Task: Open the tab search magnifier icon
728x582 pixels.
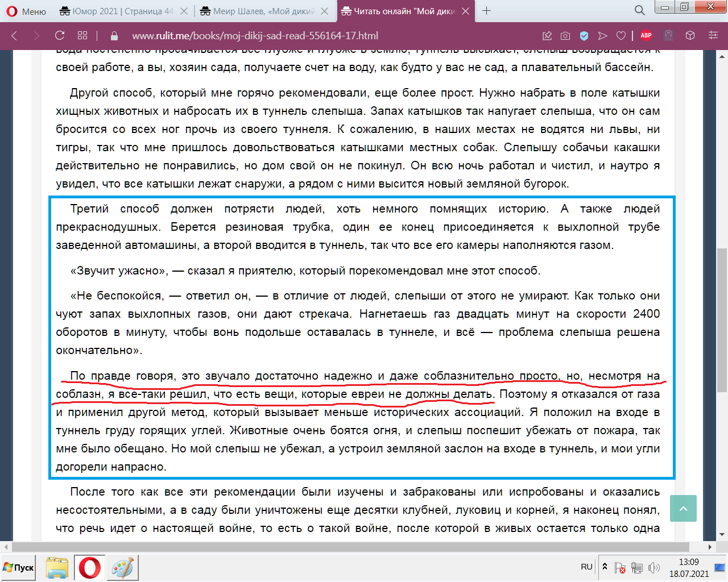Action: point(640,10)
